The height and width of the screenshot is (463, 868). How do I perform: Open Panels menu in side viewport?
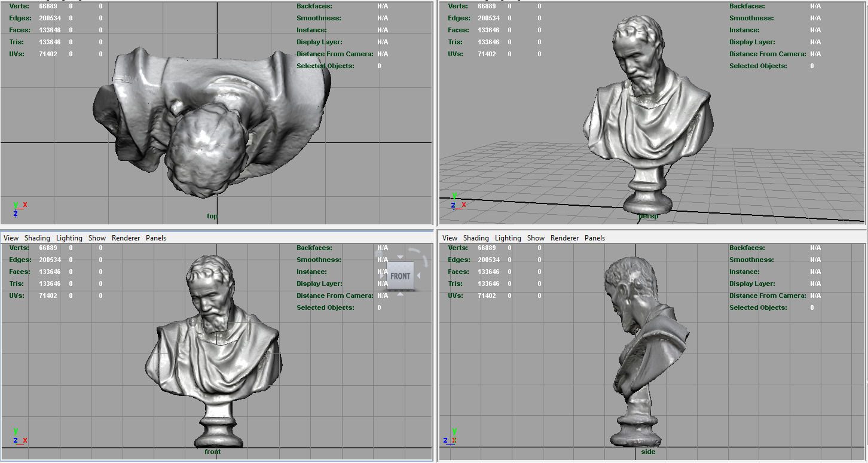click(x=595, y=238)
